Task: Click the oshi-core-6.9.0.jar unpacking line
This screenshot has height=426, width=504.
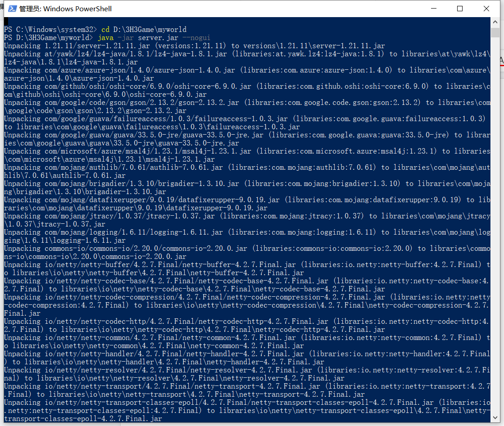Action: point(247,90)
